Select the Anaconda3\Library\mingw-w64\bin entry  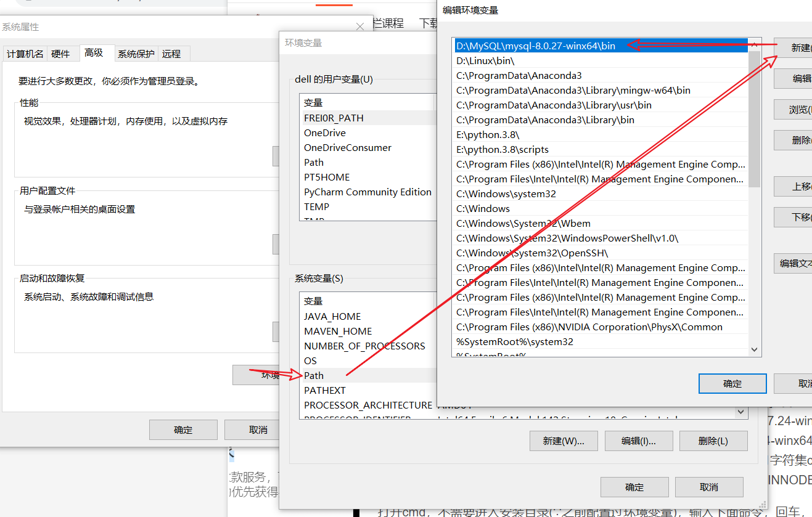click(601, 90)
